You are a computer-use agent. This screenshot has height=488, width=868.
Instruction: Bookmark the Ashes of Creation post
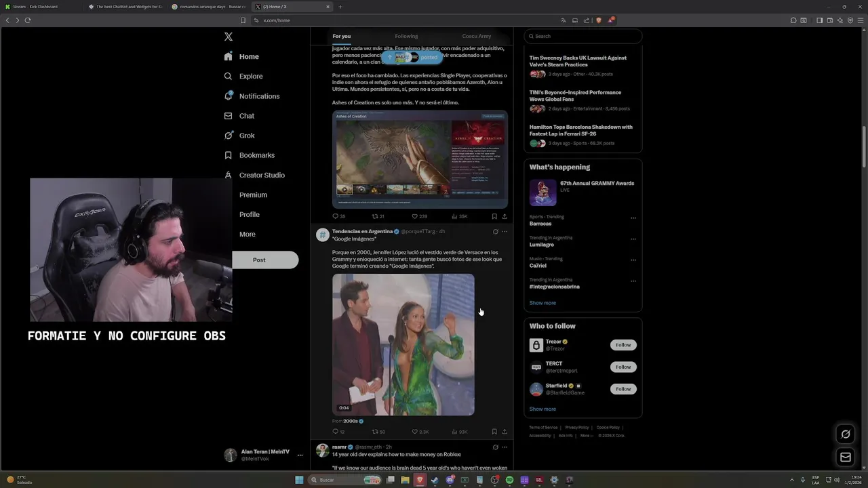[494, 216]
